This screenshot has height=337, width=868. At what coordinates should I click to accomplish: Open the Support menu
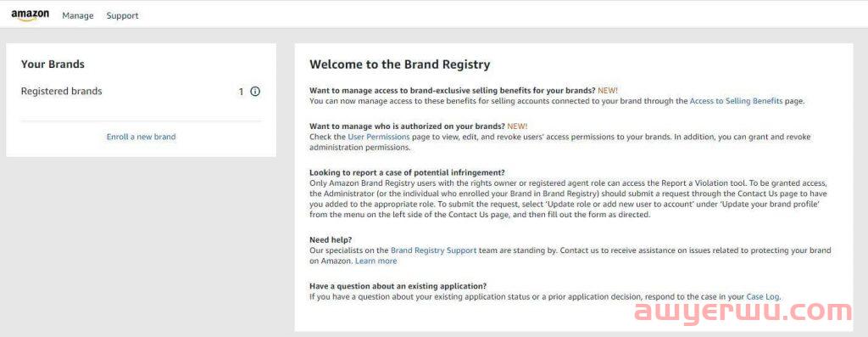pos(122,15)
